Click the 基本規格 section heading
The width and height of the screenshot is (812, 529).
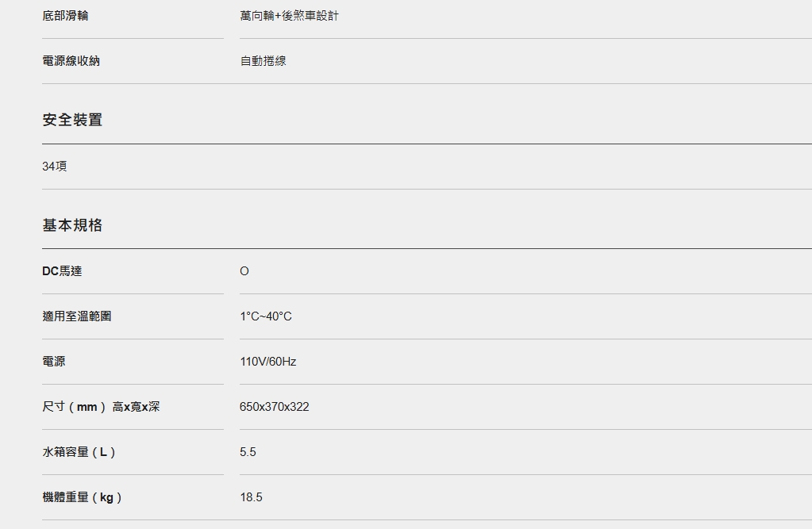click(x=72, y=225)
